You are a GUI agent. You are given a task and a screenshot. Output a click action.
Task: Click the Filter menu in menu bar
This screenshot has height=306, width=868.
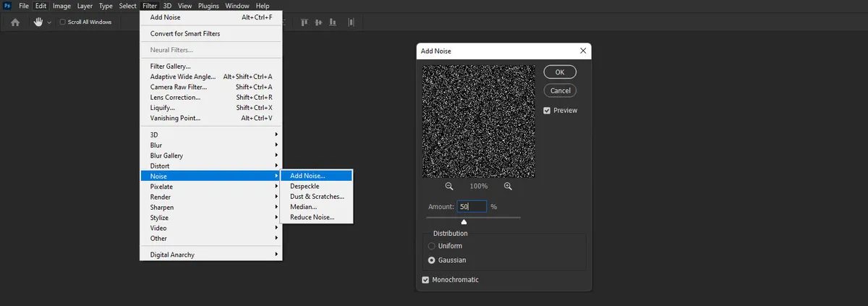click(x=150, y=6)
